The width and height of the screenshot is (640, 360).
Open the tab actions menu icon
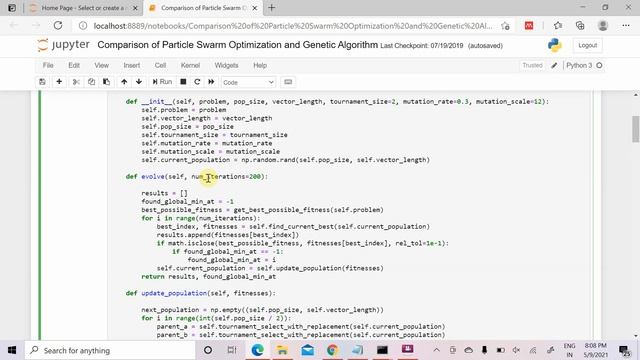12,8
